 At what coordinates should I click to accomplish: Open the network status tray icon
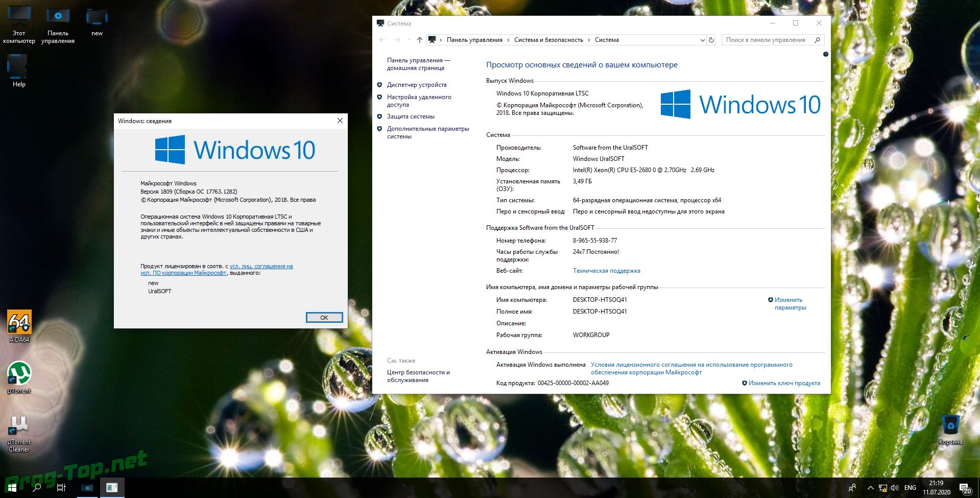point(882,488)
